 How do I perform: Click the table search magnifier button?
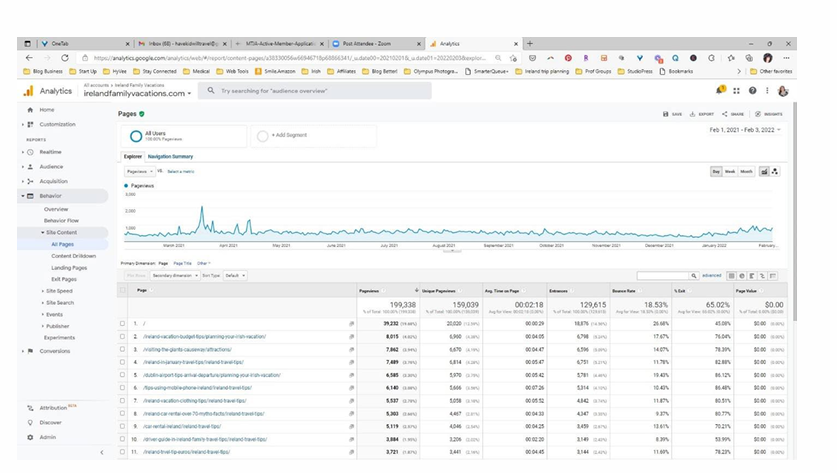click(693, 275)
